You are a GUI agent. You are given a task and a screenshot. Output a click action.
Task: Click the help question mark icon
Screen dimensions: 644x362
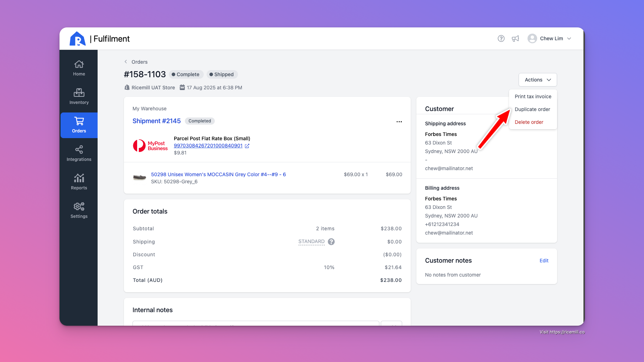501,38
